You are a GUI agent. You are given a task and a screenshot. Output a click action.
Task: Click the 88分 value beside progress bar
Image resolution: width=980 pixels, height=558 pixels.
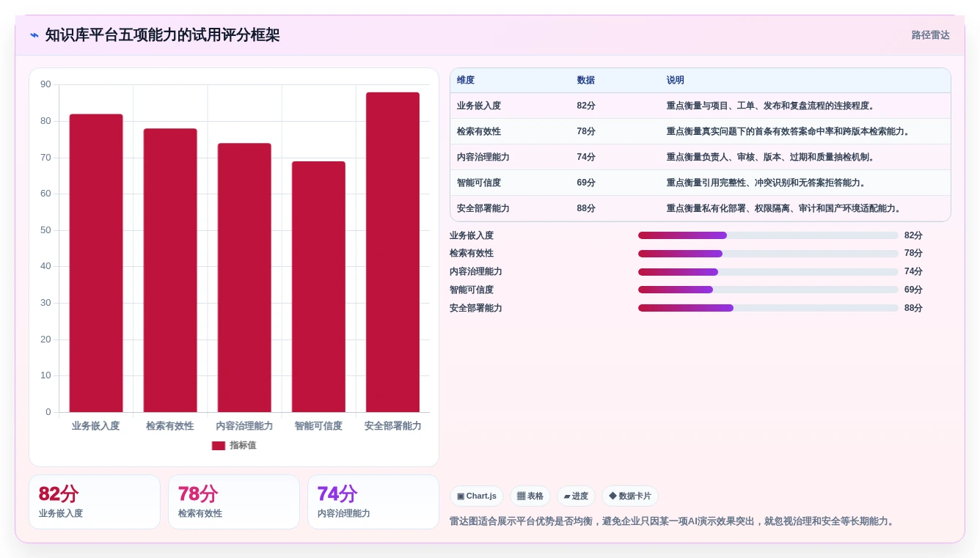[913, 308]
